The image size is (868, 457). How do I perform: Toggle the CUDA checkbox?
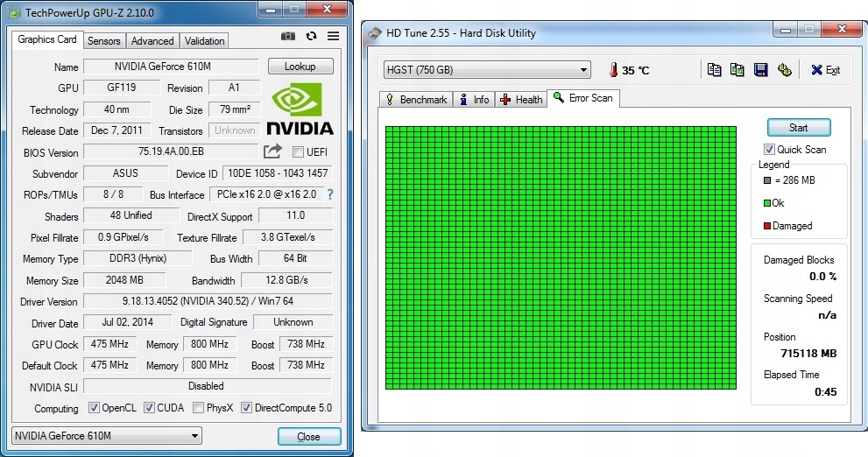coord(149,408)
